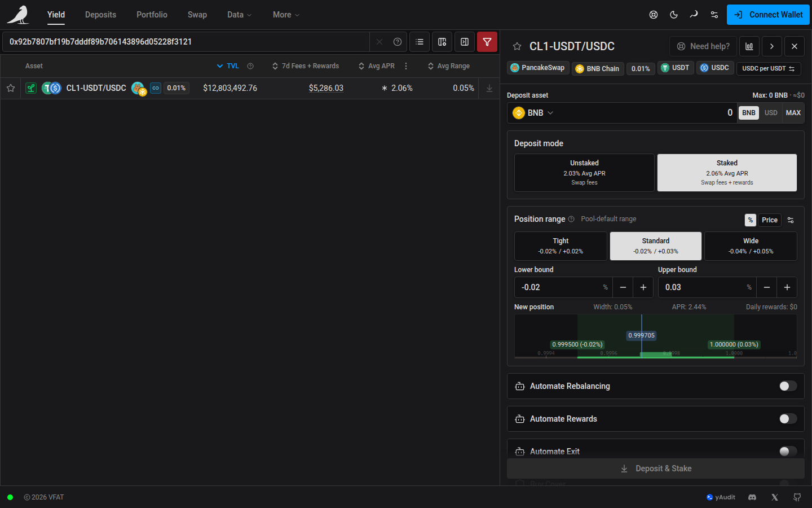Image resolution: width=812 pixels, height=508 pixels.
Task: Open the chart icon in pool panel
Action: 749,46
